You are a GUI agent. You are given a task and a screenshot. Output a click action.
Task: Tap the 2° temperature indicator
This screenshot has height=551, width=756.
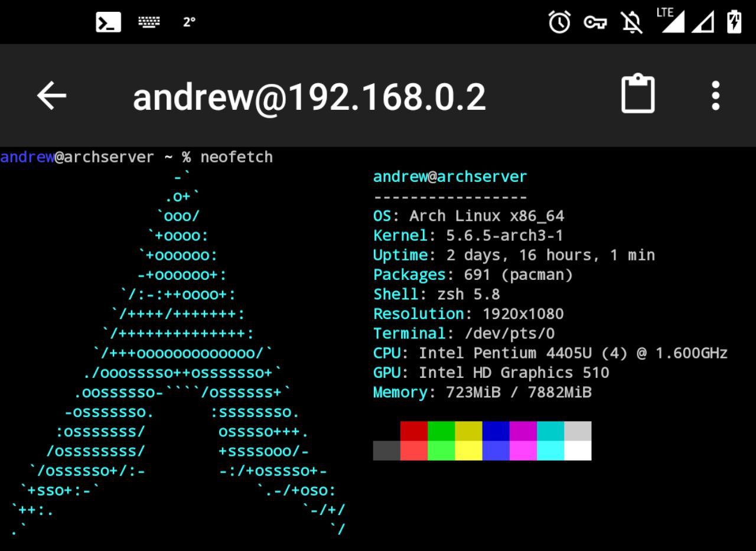[x=189, y=22]
